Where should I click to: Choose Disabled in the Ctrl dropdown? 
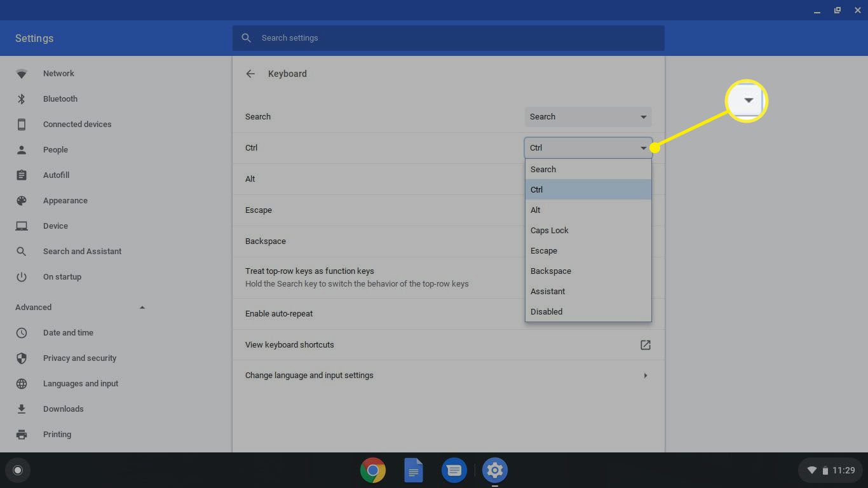546,312
